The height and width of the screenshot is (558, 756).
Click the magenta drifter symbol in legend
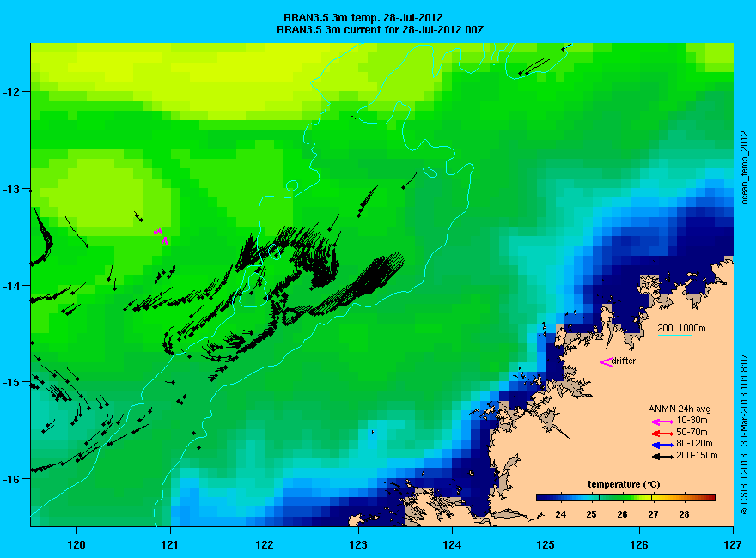pyautogui.click(x=606, y=362)
